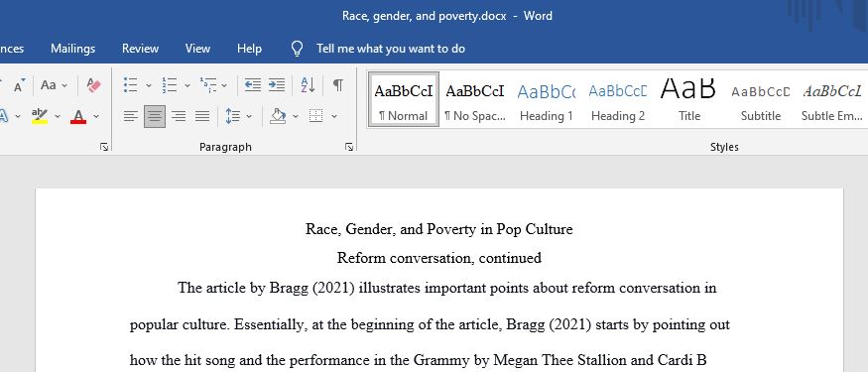Image resolution: width=868 pixels, height=372 pixels.
Task: Toggle Show/Hide paragraph marks
Action: [x=337, y=85]
